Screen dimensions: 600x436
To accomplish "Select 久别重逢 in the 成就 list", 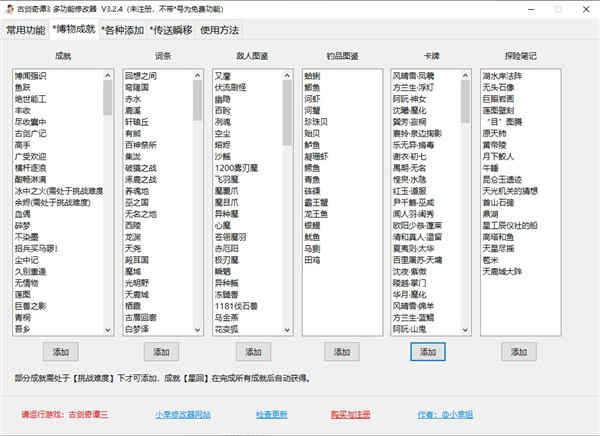I will (30, 271).
